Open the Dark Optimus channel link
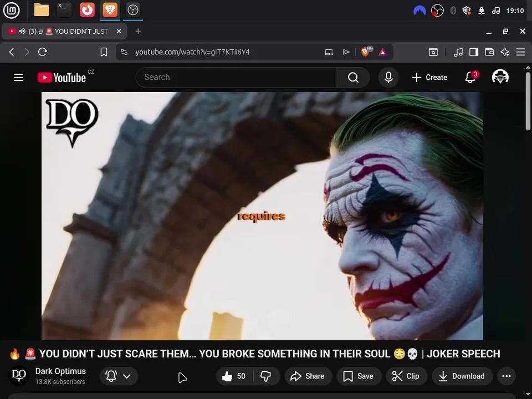532x399 pixels. click(x=60, y=371)
